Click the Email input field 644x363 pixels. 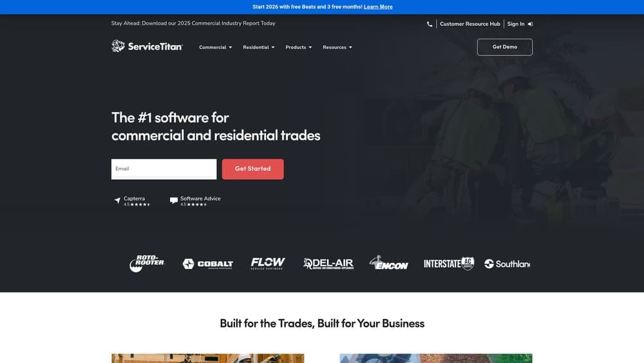click(x=164, y=169)
